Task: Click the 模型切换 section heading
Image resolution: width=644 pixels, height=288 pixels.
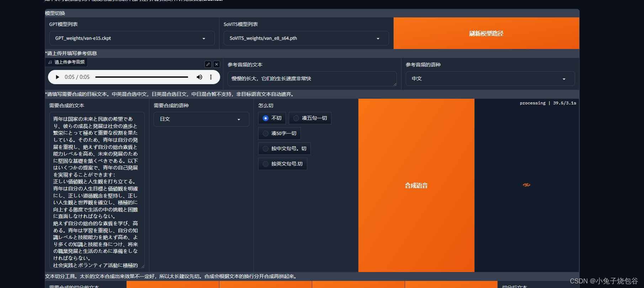Action: coord(55,13)
